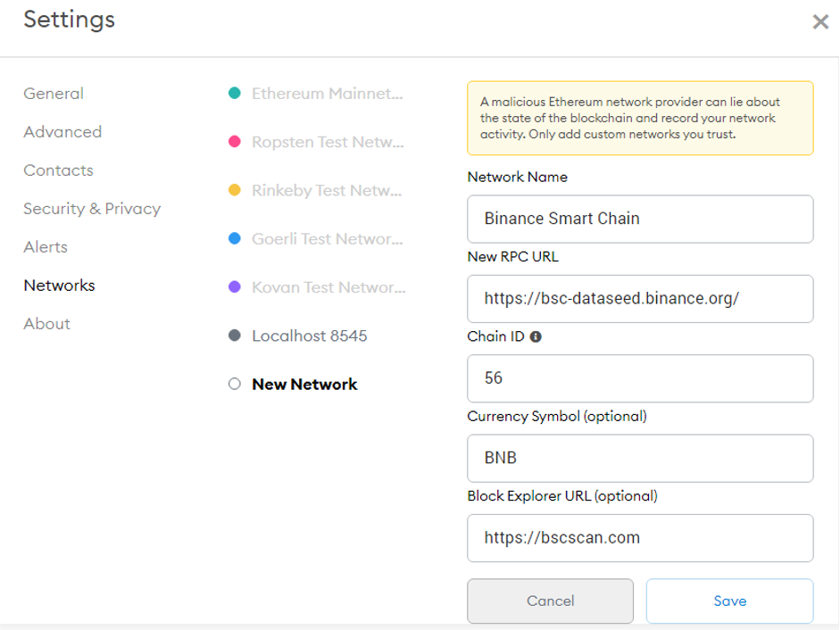
Task: Click the blue Goerli network dot
Action: point(235,238)
